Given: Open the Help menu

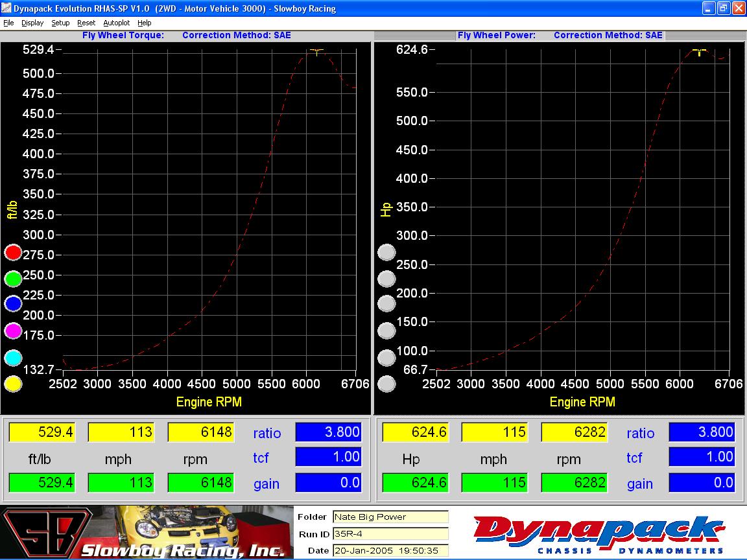Looking at the screenshot, I should [145, 23].
